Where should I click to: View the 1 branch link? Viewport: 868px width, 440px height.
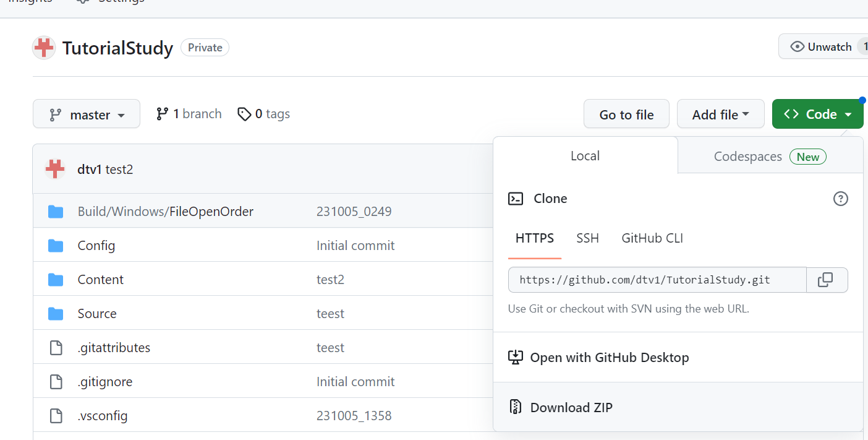click(x=189, y=114)
